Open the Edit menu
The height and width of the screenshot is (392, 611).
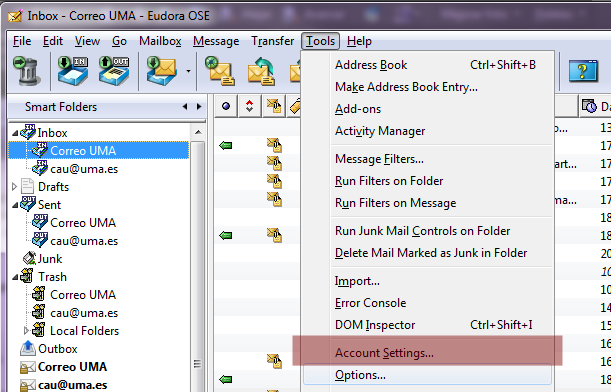[x=53, y=41]
